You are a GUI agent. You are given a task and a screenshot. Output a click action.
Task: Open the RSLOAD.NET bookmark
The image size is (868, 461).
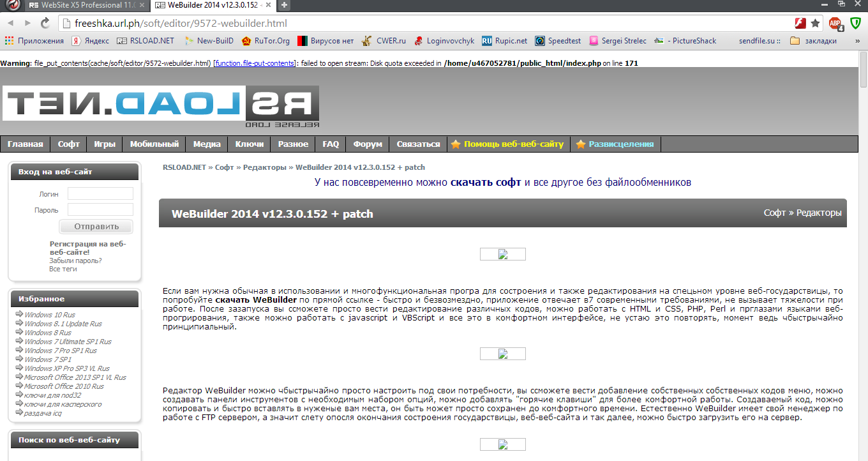146,41
